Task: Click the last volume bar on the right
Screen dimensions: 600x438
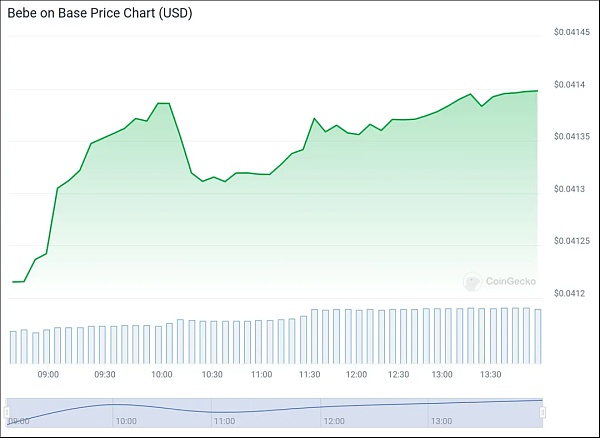Action: pos(537,336)
